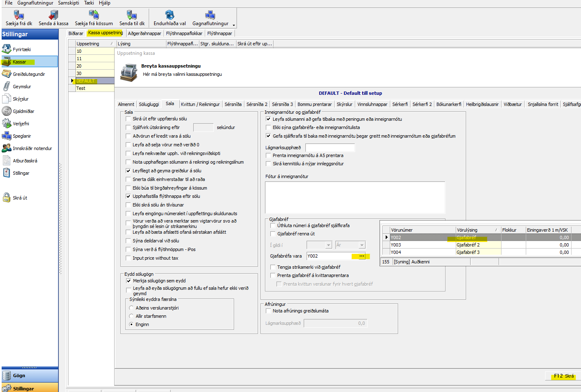Screen dimensions: 581x392
Task: Open Gjaldmiðlar in the sidebar
Action: tap(23, 111)
